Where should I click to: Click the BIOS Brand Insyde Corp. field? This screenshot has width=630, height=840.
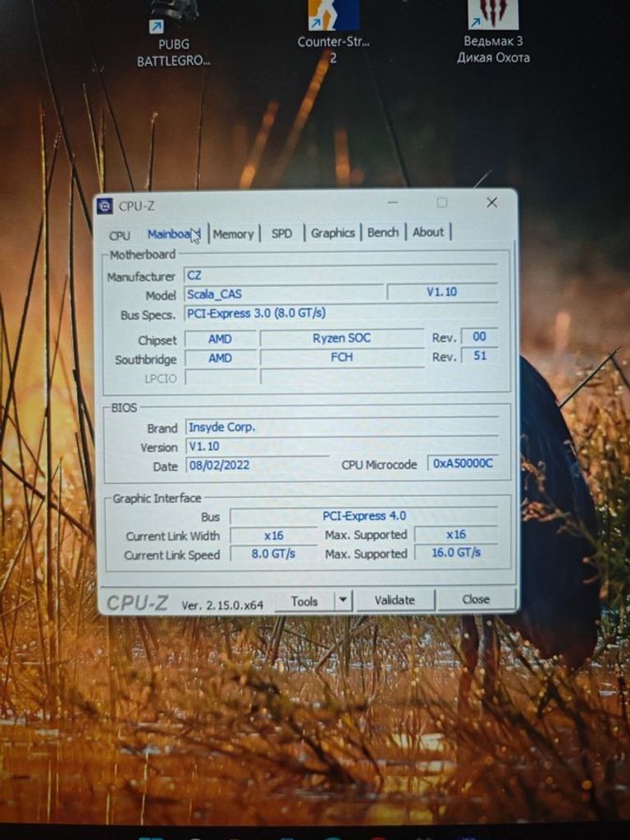pyautogui.click(x=342, y=427)
